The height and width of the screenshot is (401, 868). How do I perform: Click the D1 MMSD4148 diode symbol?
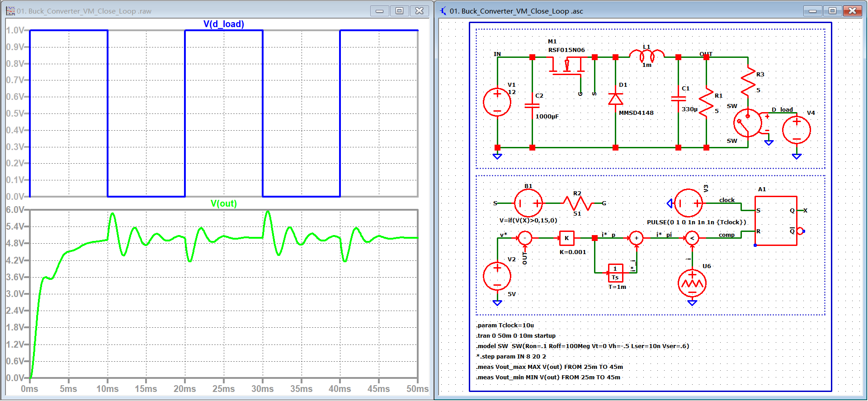click(615, 99)
